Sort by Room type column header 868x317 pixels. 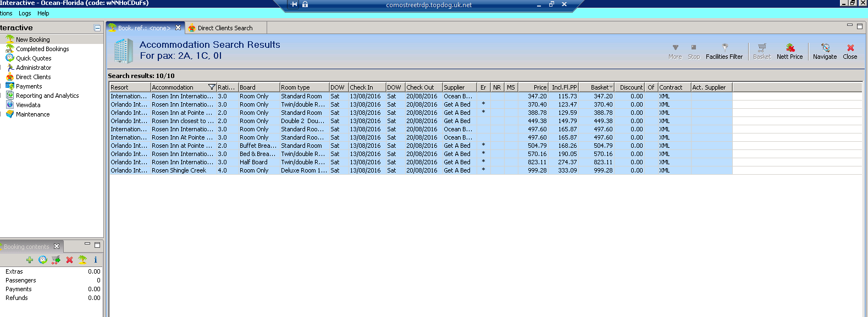(x=304, y=87)
